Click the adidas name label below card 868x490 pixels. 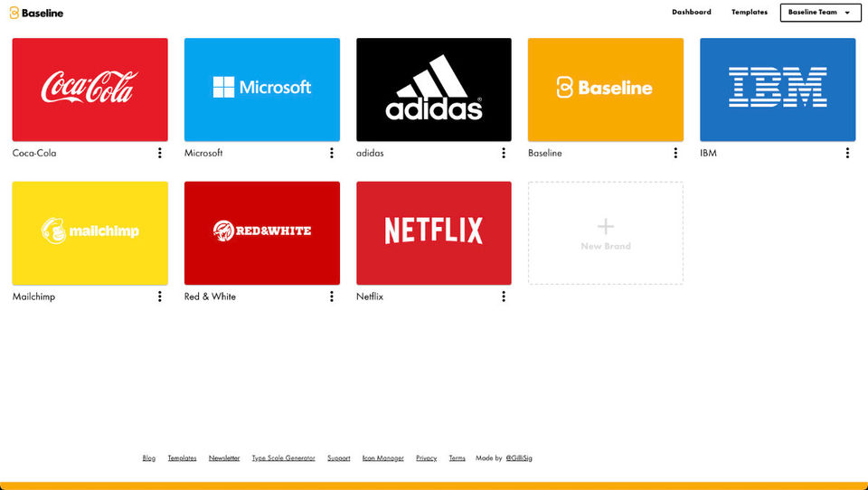pyautogui.click(x=370, y=153)
